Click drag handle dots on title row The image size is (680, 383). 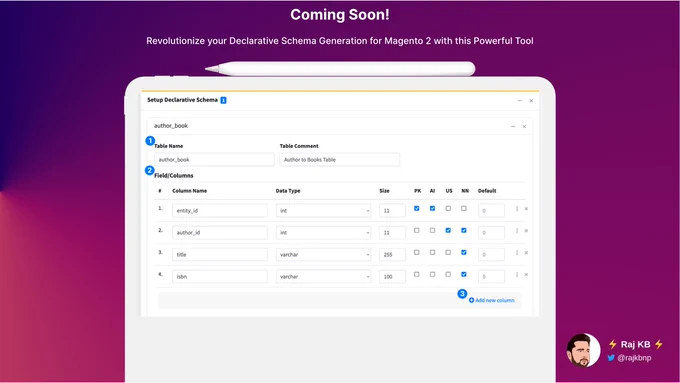coord(517,252)
